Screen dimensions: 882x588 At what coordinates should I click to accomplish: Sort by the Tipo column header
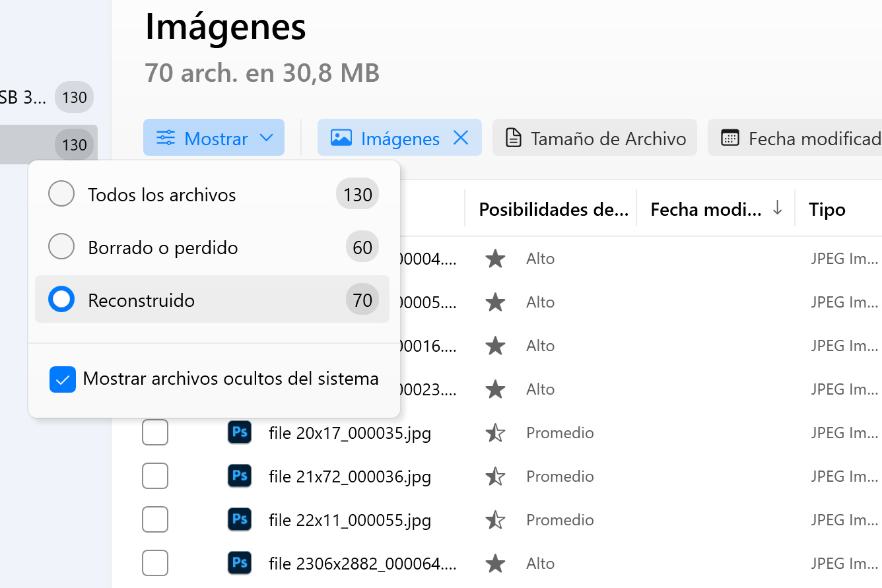pyautogui.click(x=827, y=209)
